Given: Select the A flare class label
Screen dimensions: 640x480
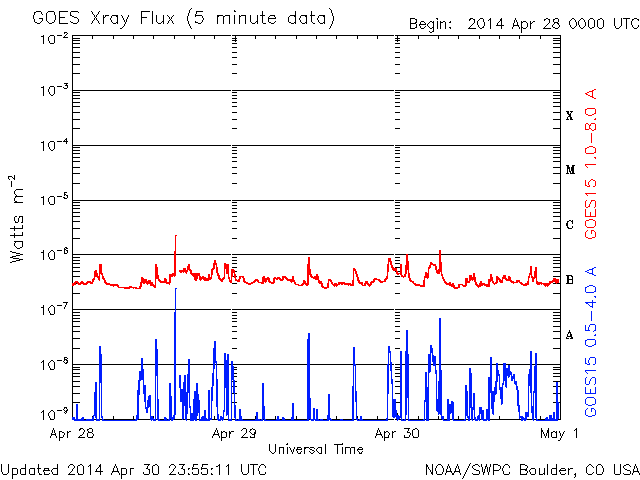Looking at the screenshot, I should [x=570, y=335].
